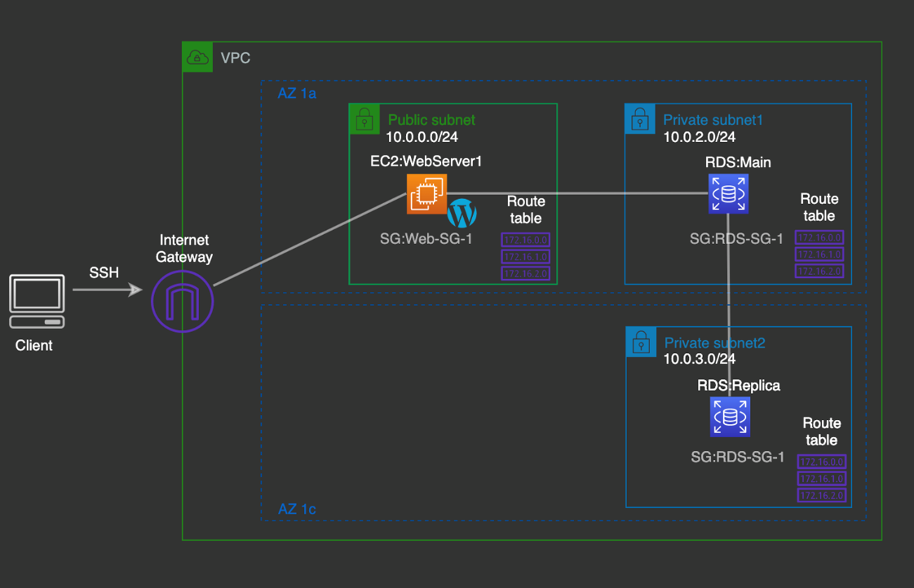This screenshot has height=588, width=914.
Task: Select the Internet Gateway icon
Action: pos(182,301)
